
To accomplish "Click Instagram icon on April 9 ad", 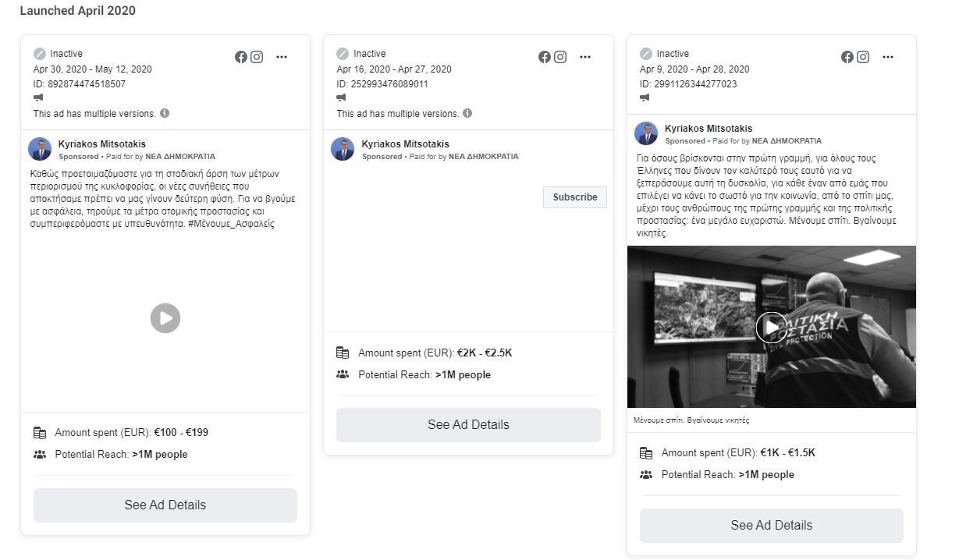I will tap(863, 57).
